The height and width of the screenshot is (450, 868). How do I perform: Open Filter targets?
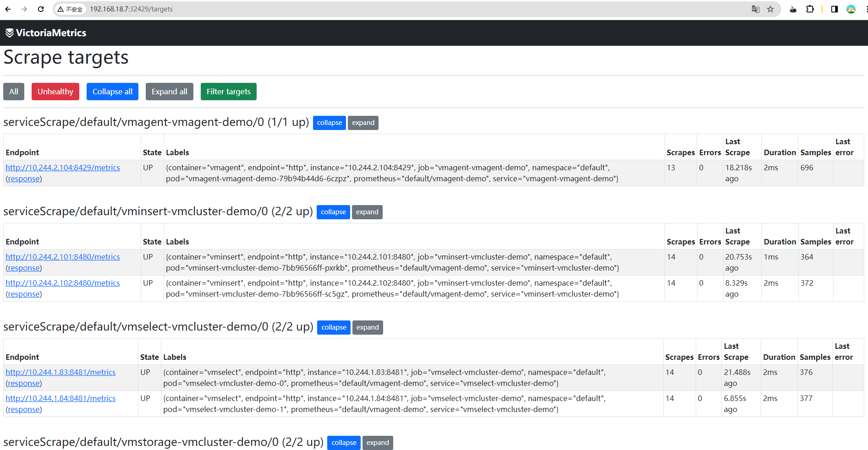click(x=229, y=92)
